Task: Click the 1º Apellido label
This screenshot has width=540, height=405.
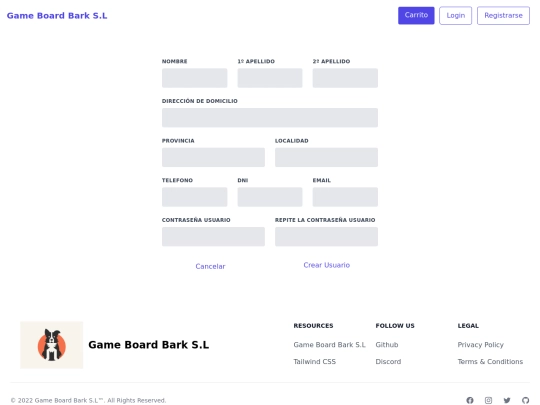Action: (256, 61)
